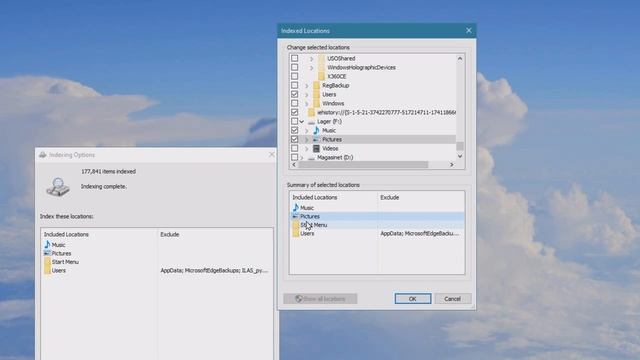640x360 pixels.
Task: Check the Magasinet (D:) drive checkbox
Action: pos(294,157)
